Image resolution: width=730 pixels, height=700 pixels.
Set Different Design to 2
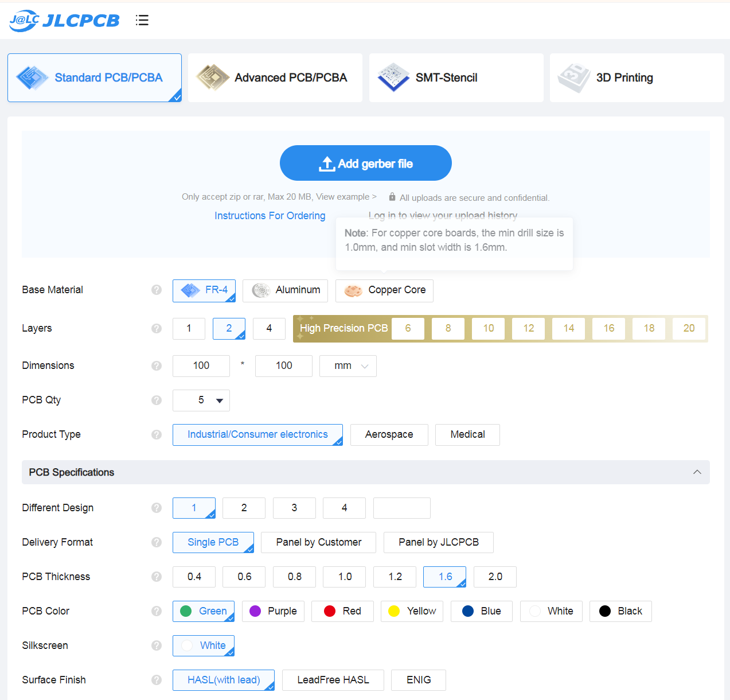coord(244,508)
